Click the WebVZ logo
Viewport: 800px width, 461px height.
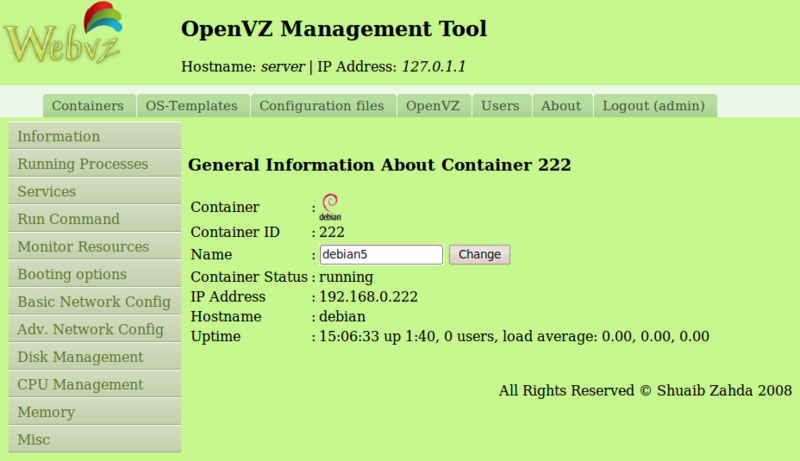63,35
